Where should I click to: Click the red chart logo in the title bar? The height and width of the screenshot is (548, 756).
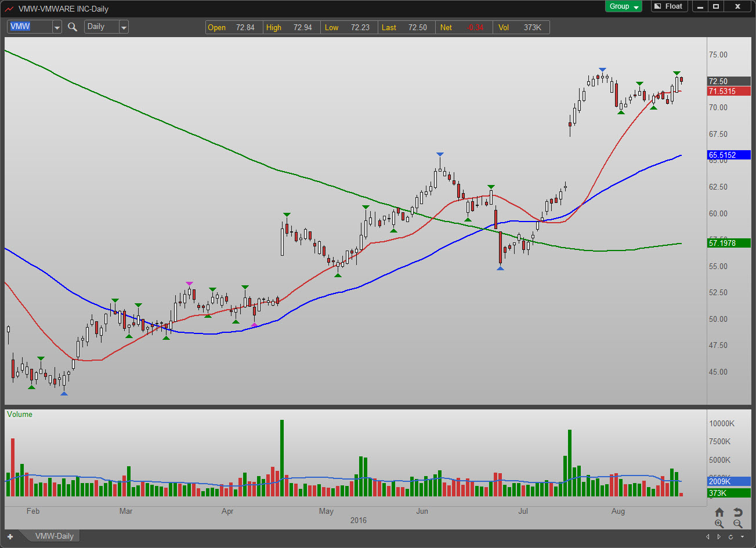click(9, 9)
